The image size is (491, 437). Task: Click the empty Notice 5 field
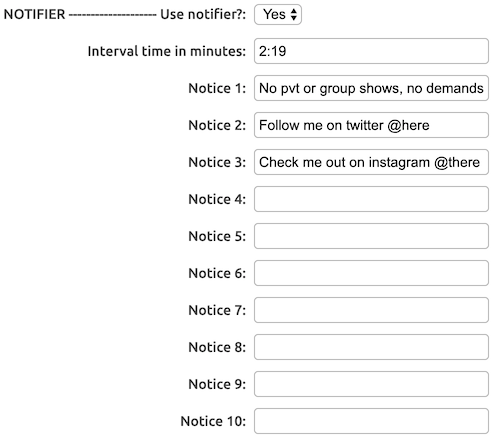(x=371, y=236)
